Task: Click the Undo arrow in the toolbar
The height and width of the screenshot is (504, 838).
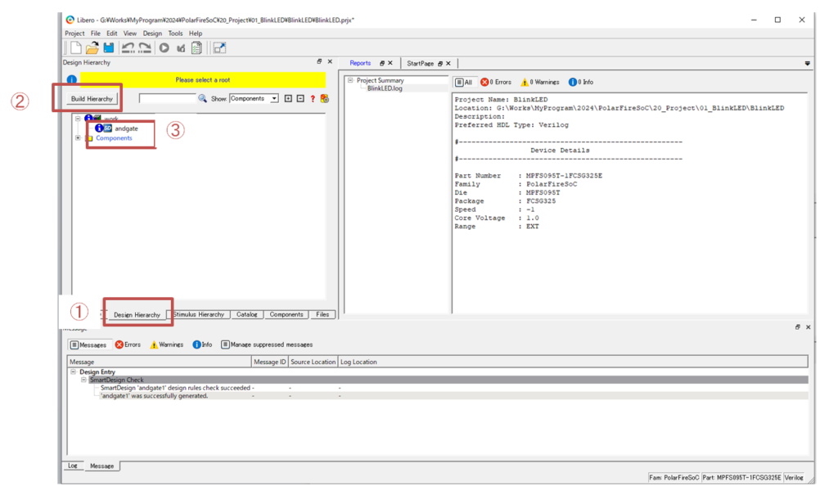Action: pyautogui.click(x=128, y=48)
